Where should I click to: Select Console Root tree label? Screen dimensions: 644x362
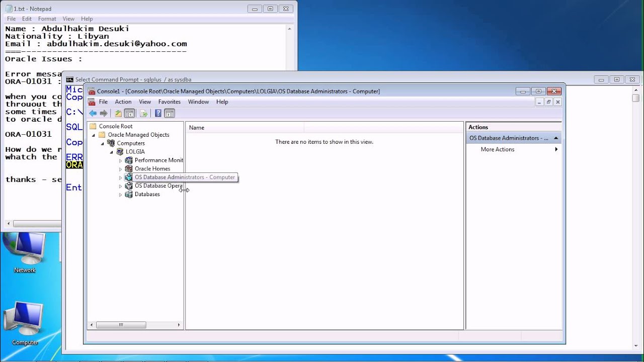click(x=116, y=126)
